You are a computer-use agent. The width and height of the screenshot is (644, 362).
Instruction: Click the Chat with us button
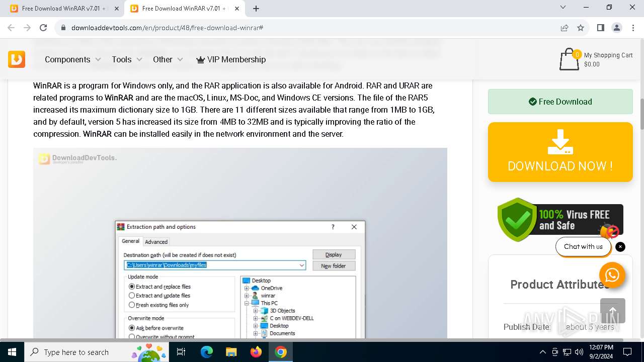click(x=583, y=246)
